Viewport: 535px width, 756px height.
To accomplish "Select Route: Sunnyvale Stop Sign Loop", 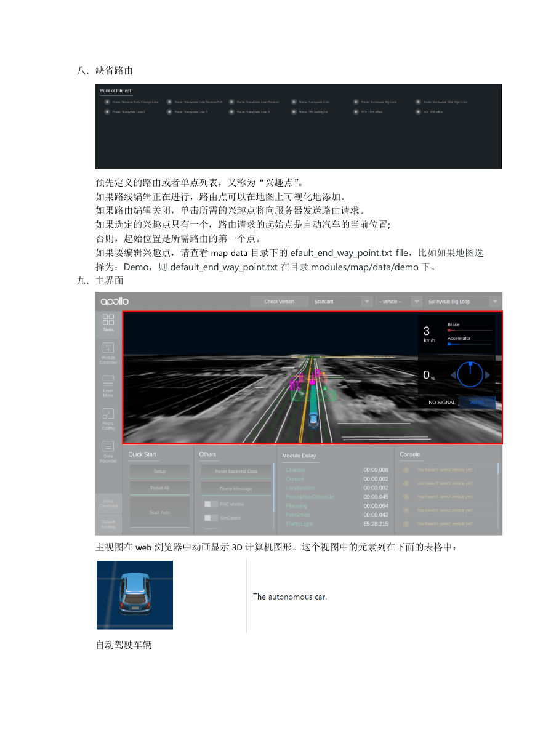I will click(441, 102).
